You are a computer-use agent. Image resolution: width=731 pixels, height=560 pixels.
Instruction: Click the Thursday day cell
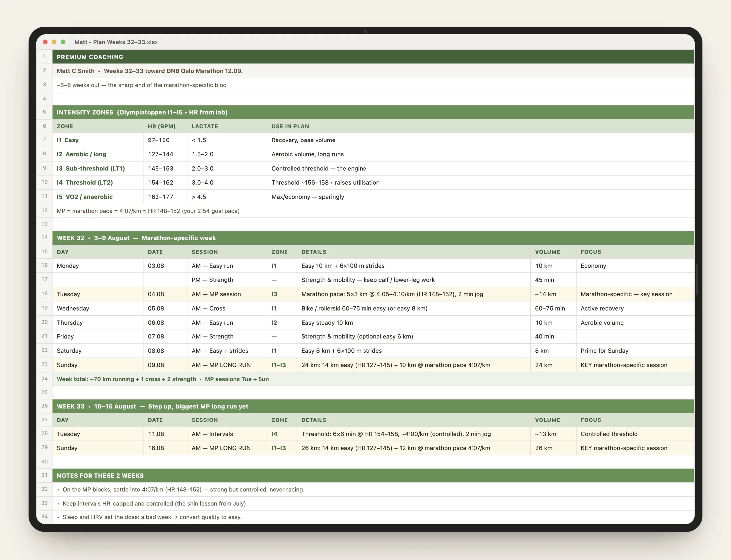coord(98,323)
